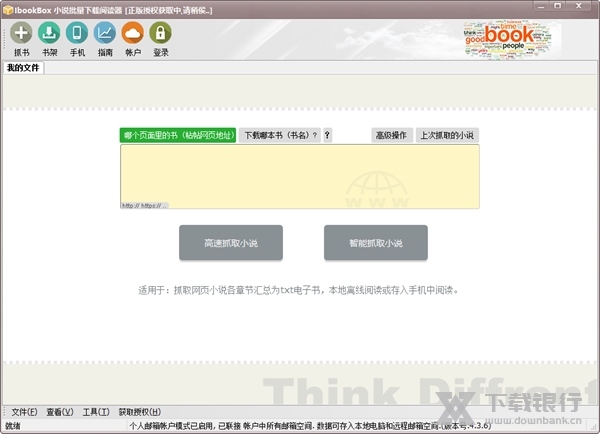This screenshot has height=434, width=600.
Task: Click into the yellow URL input area
Action: pos(300,176)
